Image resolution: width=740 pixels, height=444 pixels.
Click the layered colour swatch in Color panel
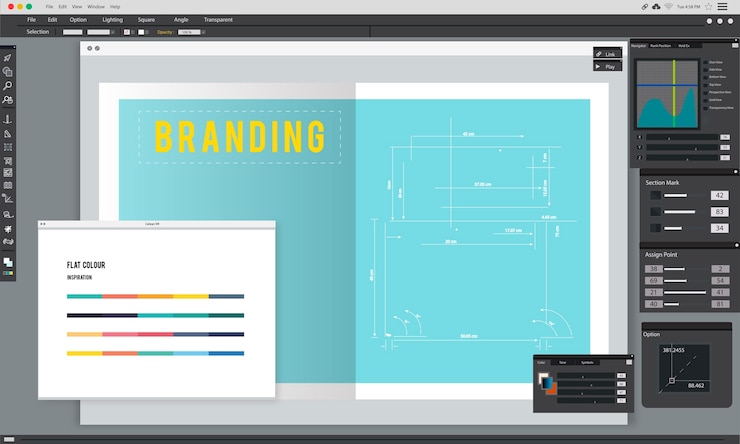click(x=547, y=384)
